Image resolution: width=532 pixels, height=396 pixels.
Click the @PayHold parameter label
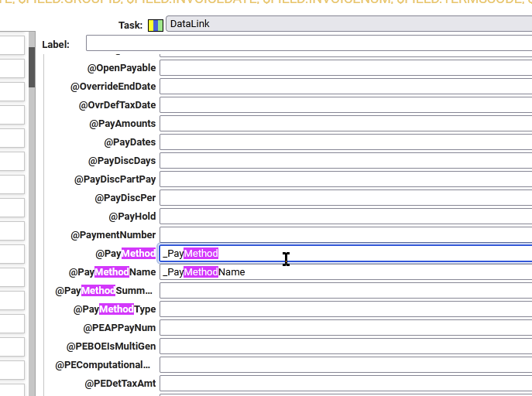pos(132,217)
